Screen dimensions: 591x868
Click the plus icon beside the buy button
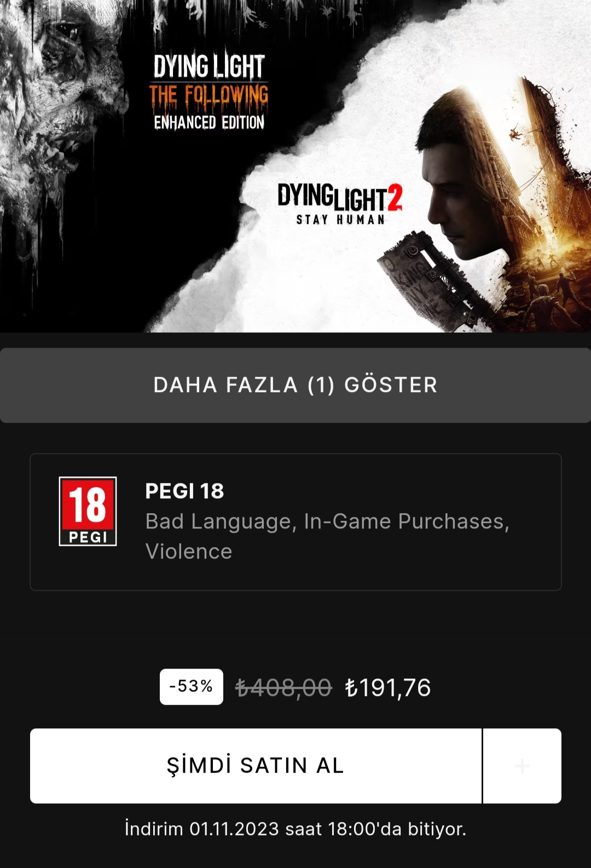tap(522, 766)
